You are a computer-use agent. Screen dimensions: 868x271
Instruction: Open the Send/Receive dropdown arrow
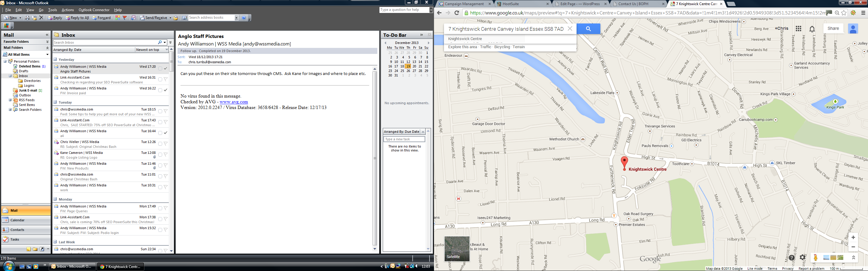[x=170, y=18]
